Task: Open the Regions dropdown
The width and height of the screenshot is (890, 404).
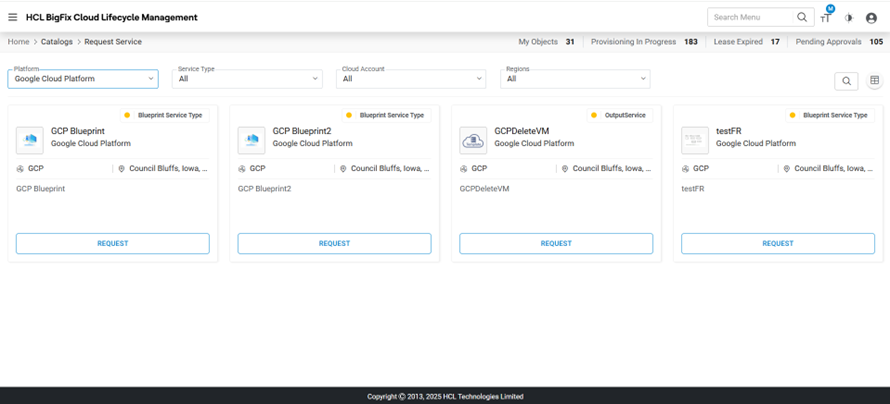Action: point(575,79)
